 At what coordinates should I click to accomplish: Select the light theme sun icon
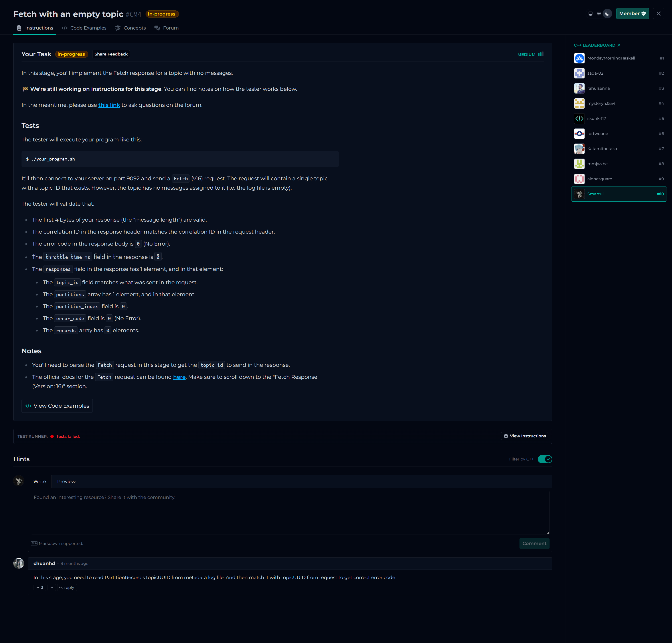[x=599, y=14]
